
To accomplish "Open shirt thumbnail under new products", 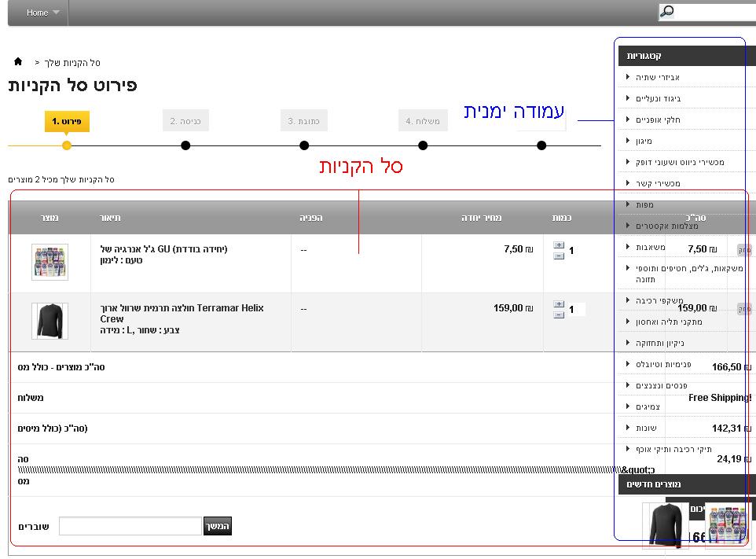I will 666,525.
